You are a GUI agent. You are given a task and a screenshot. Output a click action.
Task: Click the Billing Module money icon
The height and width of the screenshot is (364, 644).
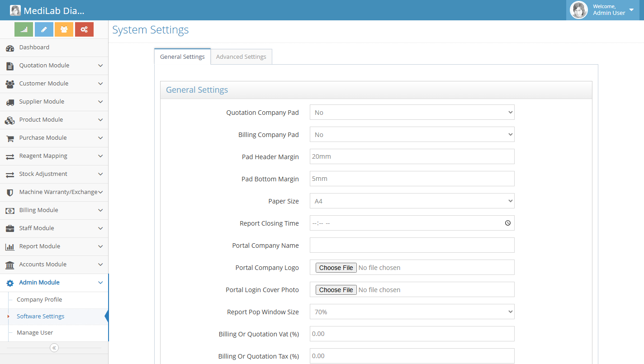[x=10, y=211]
